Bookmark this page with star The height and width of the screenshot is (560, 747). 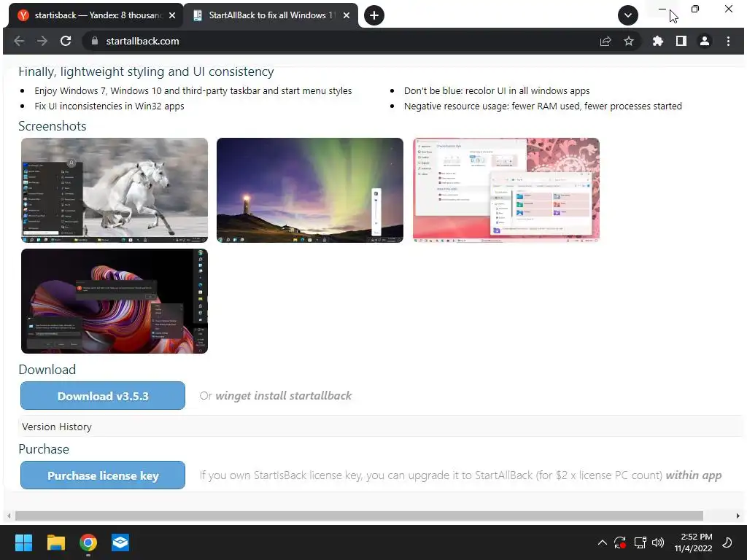point(629,41)
